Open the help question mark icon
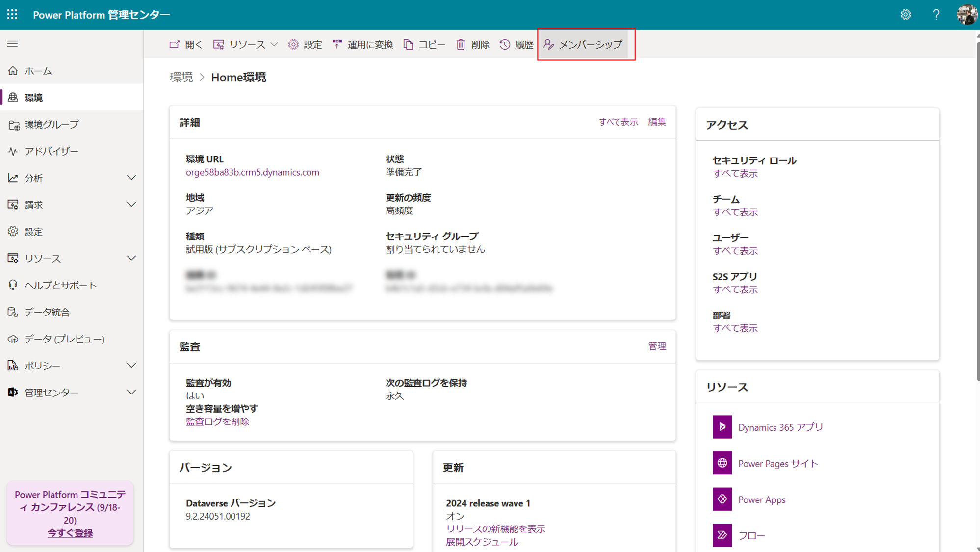This screenshot has width=980, height=552. (936, 15)
